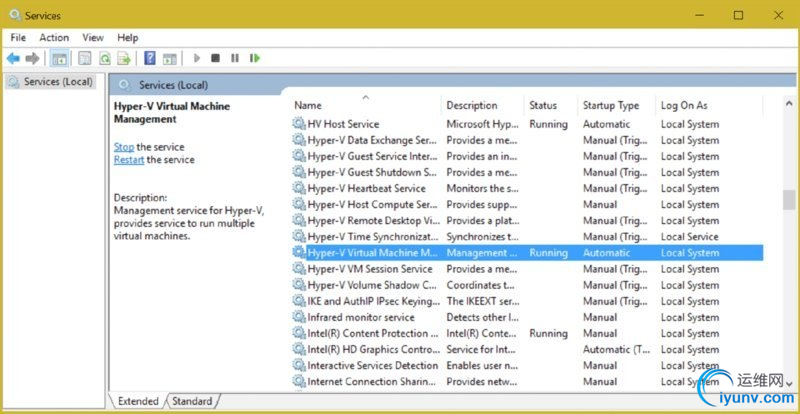Click gear icon of HV Host Service
This screenshot has width=800, height=414.
point(298,124)
